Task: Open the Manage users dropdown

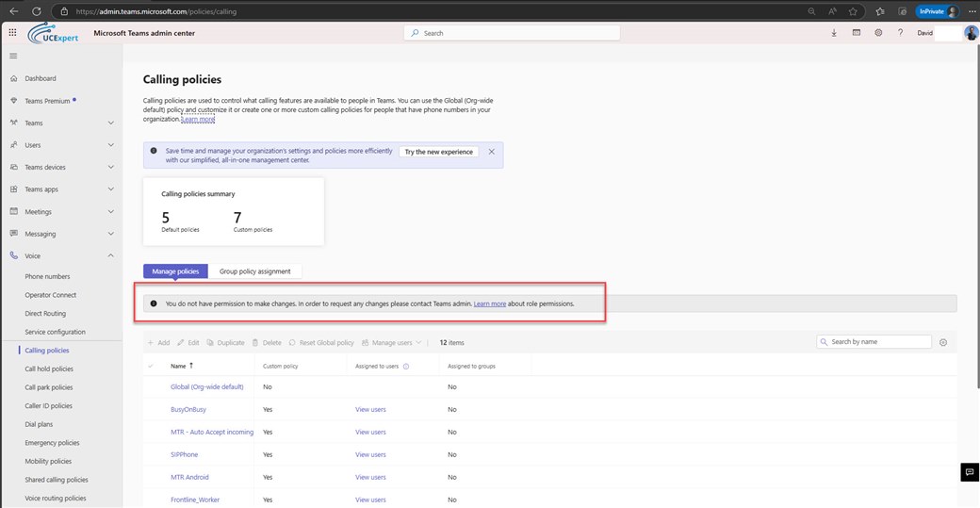Action: (x=391, y=342)
